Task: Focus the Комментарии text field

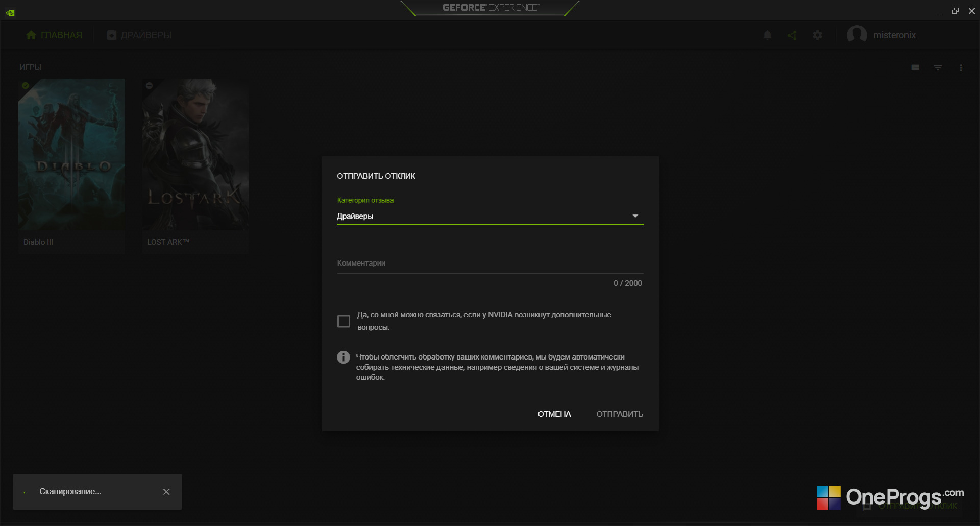Action: 490,263
